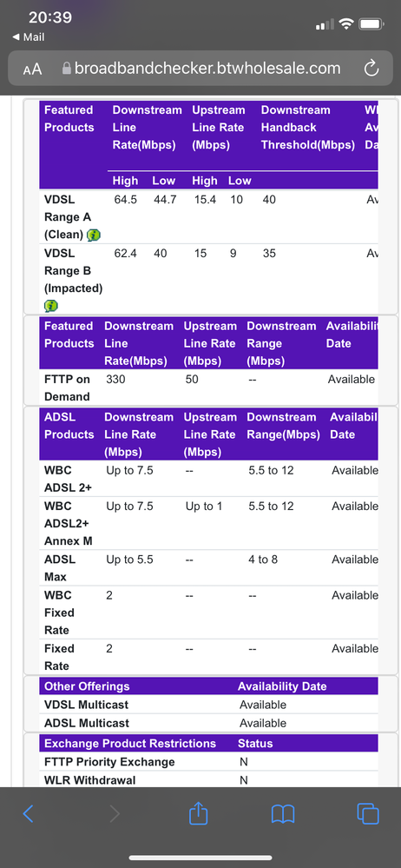This screenshot has height=868, width=401.
Task: Tap the ADSL Products column header
Action: point(69,426)
